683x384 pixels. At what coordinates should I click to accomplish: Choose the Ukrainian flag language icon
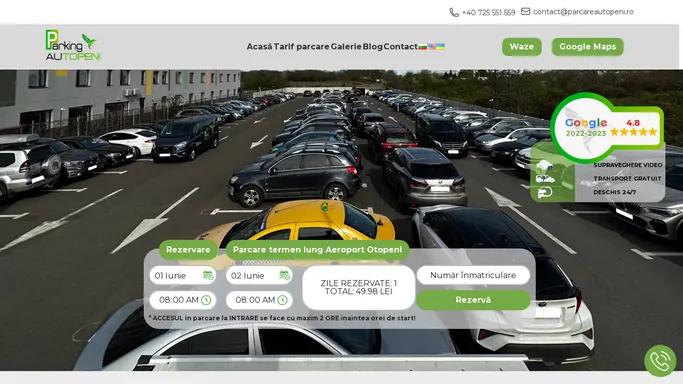click(440, 47)
